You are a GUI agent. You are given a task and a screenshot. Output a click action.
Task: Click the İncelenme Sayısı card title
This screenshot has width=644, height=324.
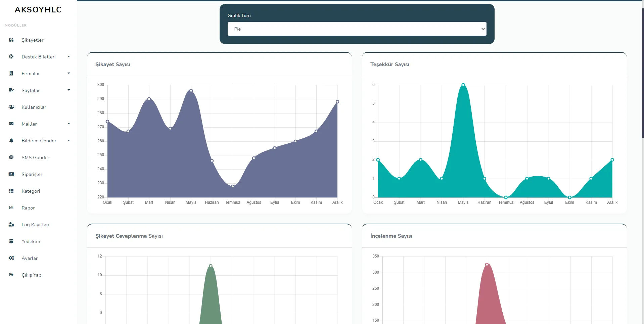391,236
